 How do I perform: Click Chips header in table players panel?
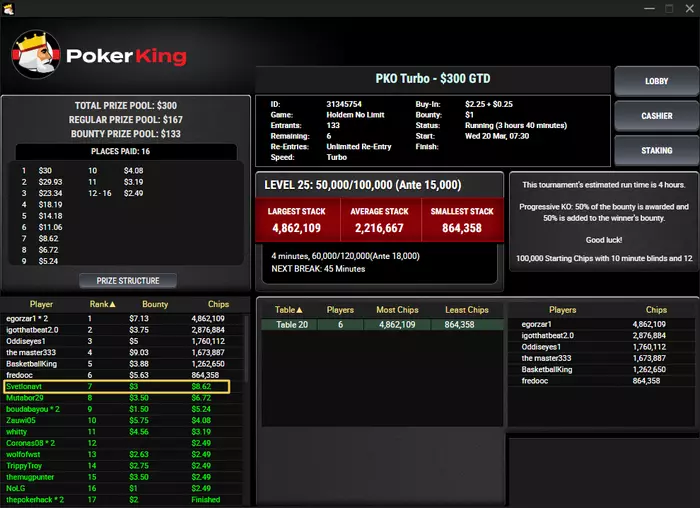click(656, 310)
